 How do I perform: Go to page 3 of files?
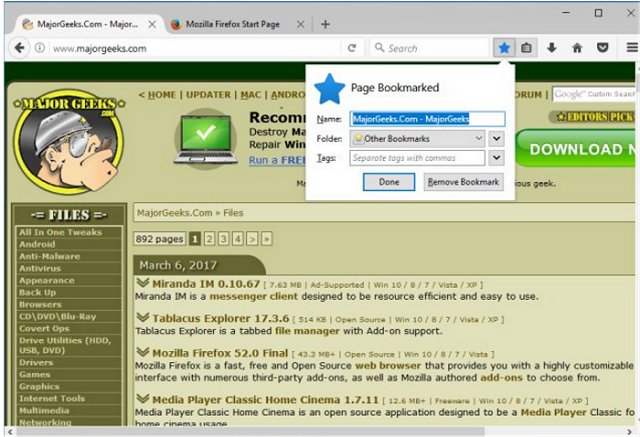[x=223, y=238]
